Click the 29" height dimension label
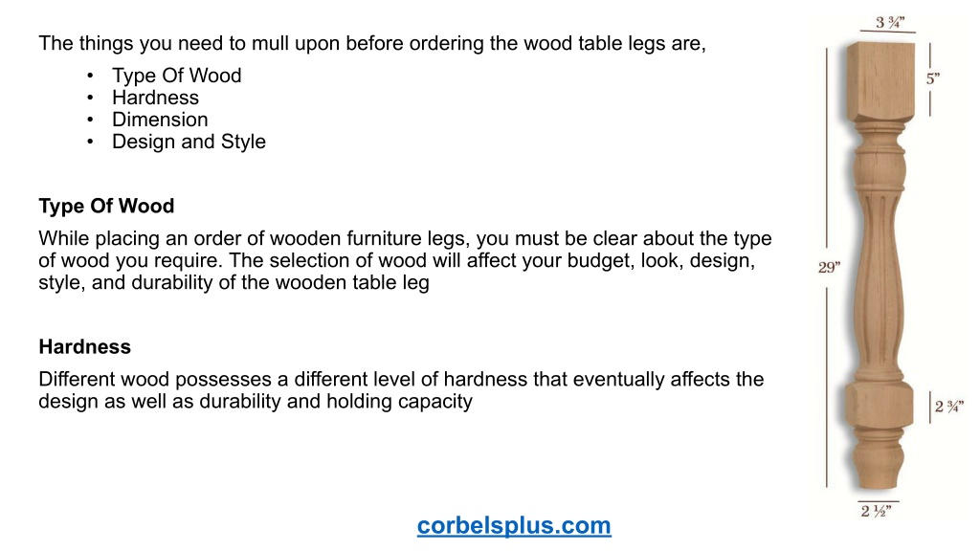 coord(829,268)
